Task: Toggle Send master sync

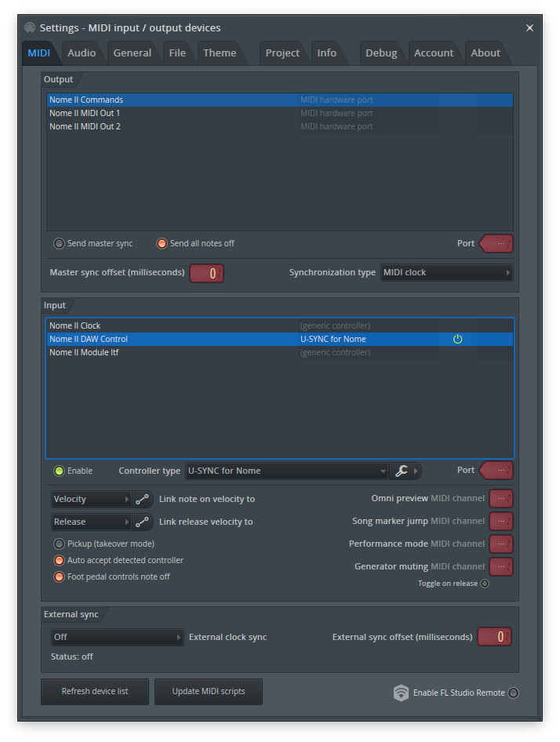Action: tap(59, 244)
